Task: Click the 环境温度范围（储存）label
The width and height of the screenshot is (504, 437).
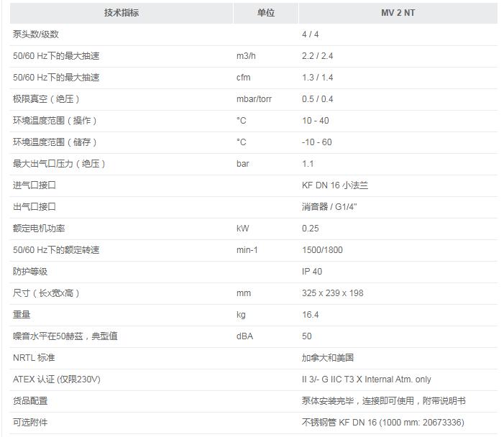Action: 55,142
